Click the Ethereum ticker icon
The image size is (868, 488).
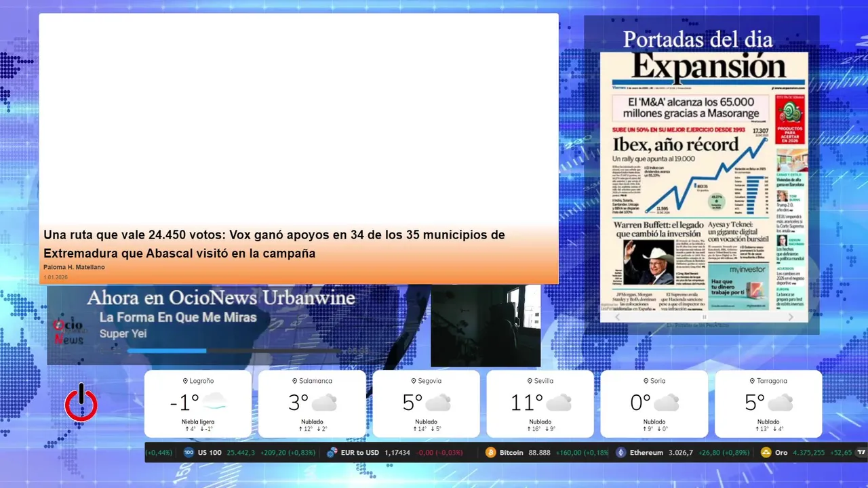point(620,452)
